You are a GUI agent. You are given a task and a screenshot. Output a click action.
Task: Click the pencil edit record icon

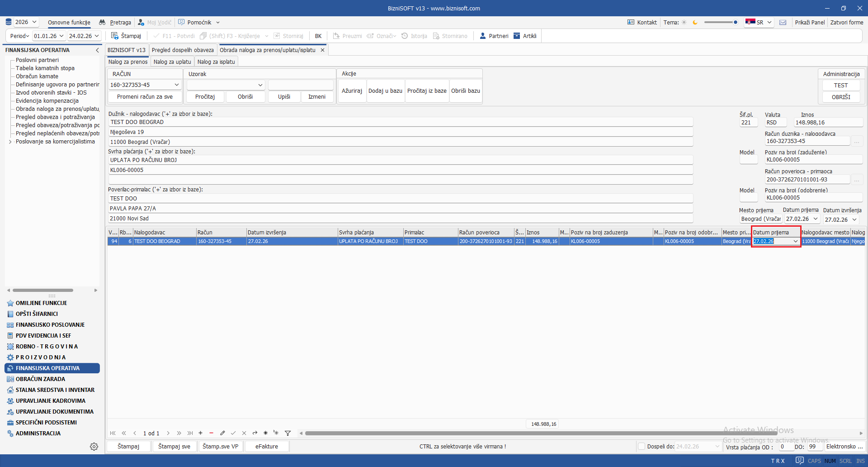222,433
